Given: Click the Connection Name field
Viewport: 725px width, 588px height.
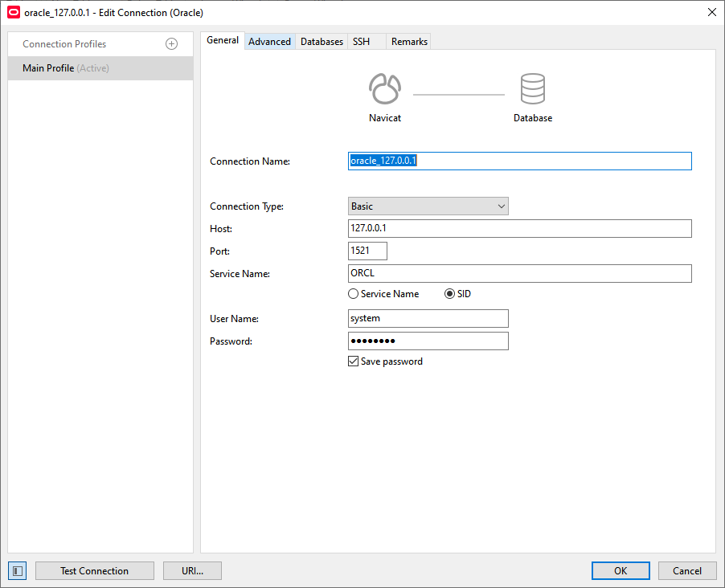Looking at the screenshot, I should coord(520,161).
